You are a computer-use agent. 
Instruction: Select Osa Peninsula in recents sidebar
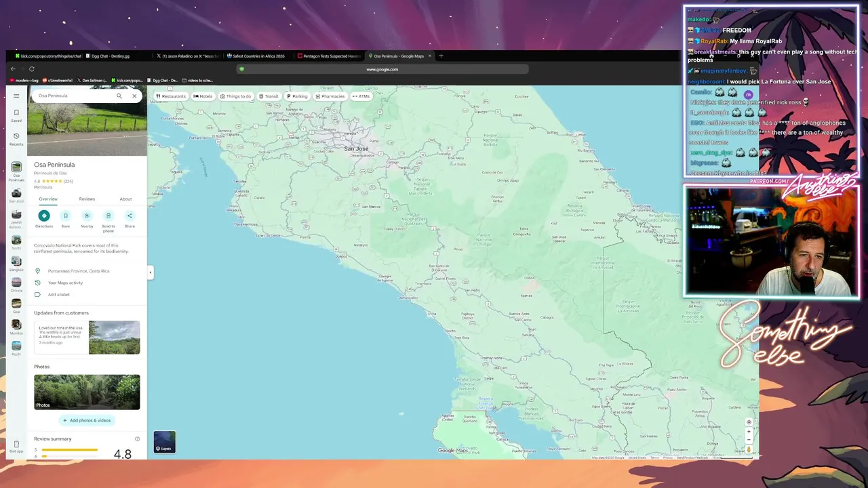point(16,171)
